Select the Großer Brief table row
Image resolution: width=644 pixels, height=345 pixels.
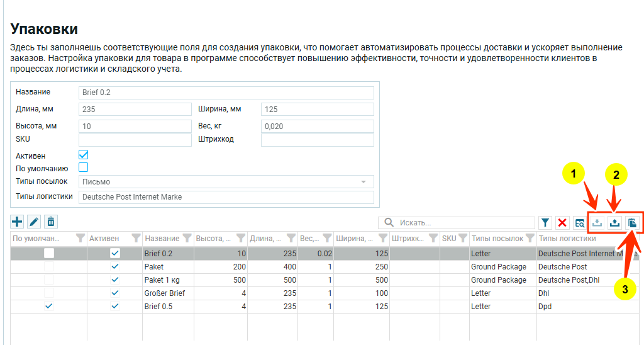coord(164,293)
